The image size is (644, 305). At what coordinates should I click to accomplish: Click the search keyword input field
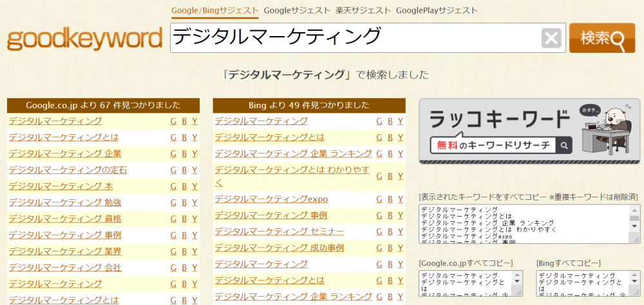[354, 38]
